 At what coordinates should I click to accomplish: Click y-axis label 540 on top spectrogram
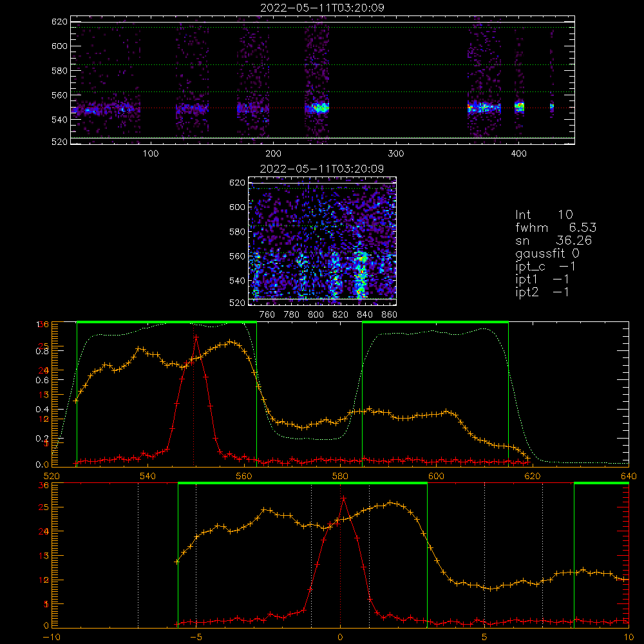click(59, 120)
